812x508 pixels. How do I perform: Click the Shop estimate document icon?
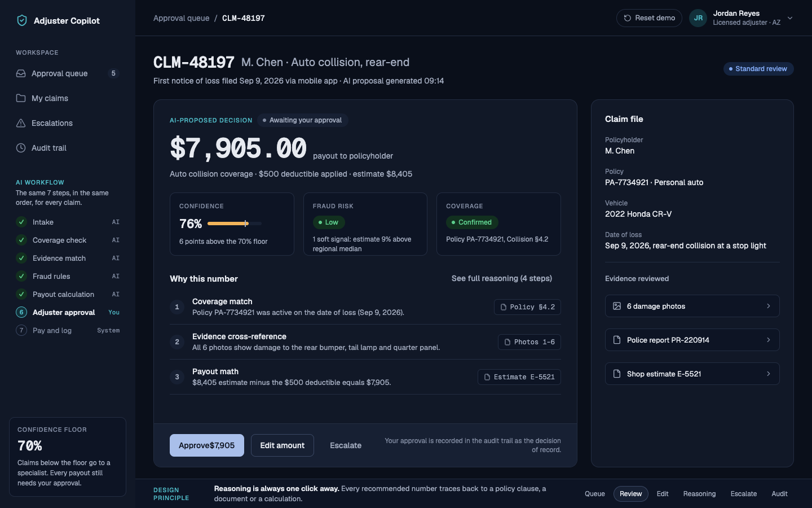617,374
